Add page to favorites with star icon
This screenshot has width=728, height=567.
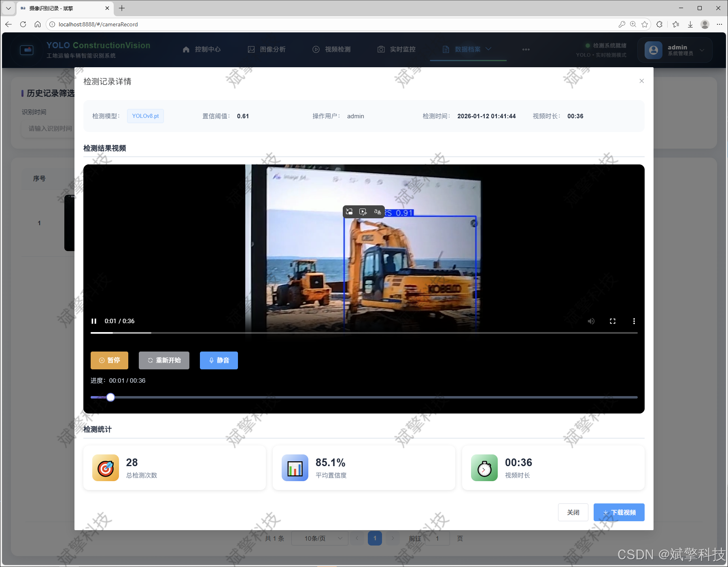coord(645,24)
